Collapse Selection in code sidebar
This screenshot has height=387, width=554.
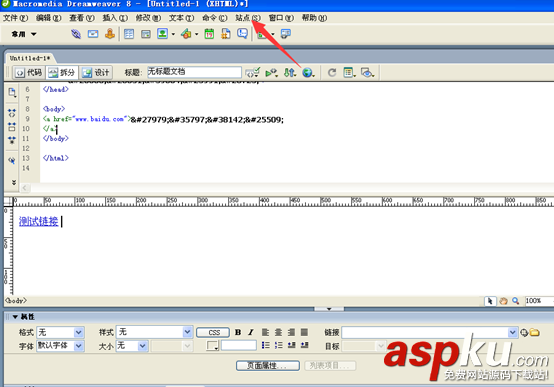[x=12, y=127]
